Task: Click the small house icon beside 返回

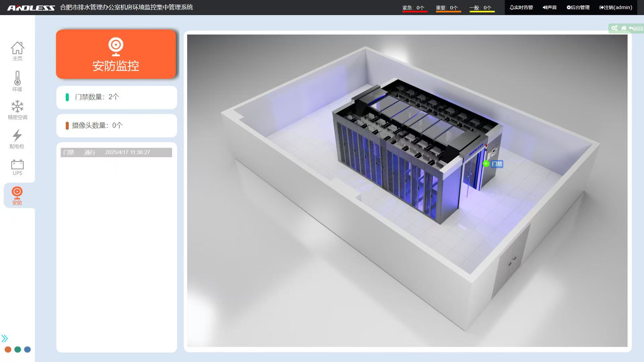Action: point(624,28)
